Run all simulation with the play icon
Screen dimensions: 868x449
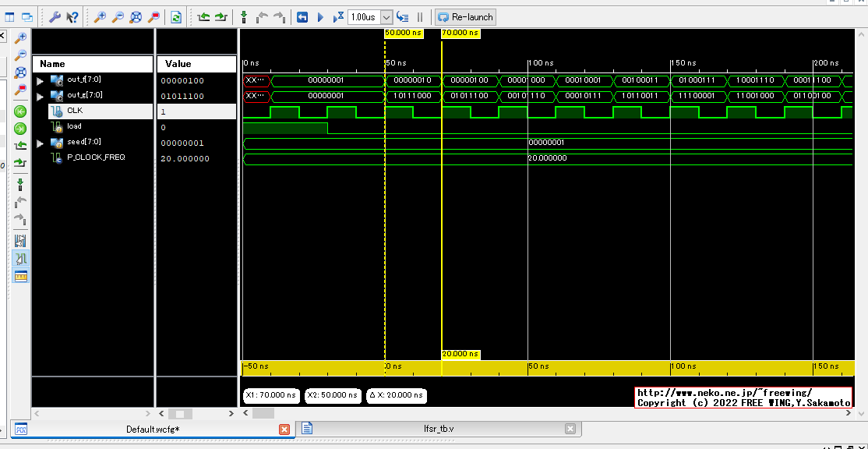pos(320,17)
